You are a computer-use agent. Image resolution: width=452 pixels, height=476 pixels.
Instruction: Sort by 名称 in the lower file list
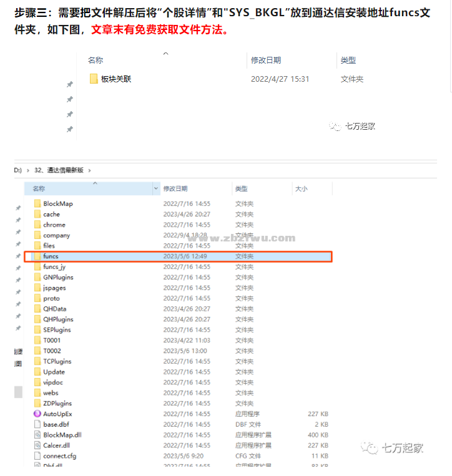[x=39, y=188]
